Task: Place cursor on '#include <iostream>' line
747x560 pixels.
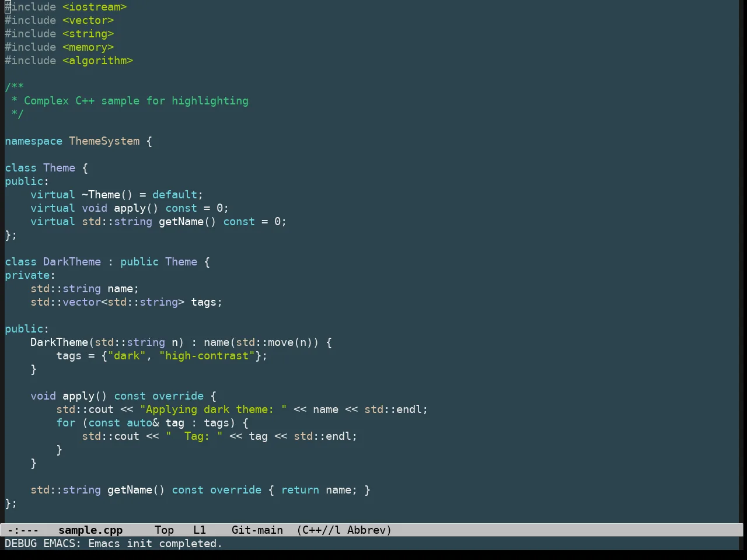Action: 66,7
